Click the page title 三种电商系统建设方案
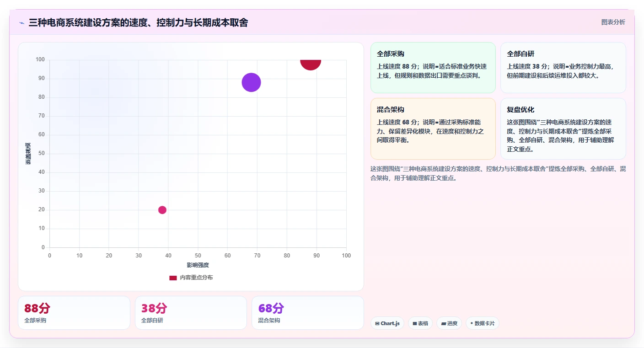The height and width of the screenshot is (348, 644). pos(138,22)
